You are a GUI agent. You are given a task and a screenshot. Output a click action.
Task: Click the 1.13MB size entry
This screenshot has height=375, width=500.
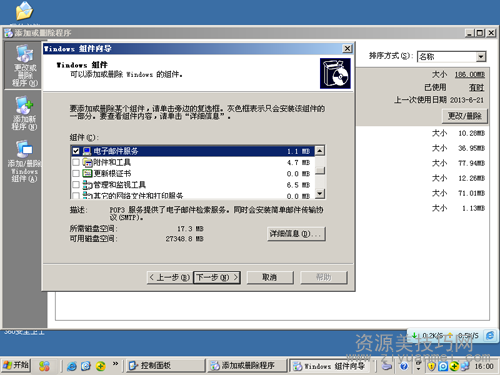[473, 208]
